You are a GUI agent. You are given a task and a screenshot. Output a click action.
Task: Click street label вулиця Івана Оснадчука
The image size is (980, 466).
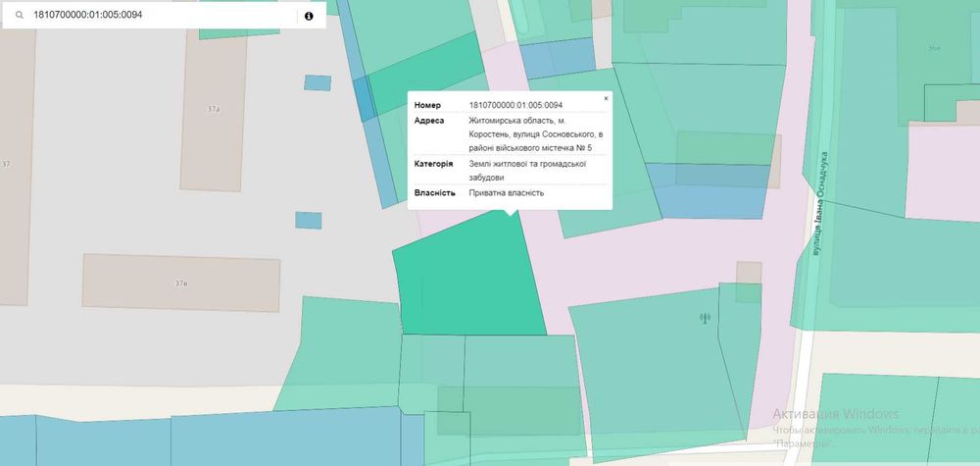click(819, 203)
